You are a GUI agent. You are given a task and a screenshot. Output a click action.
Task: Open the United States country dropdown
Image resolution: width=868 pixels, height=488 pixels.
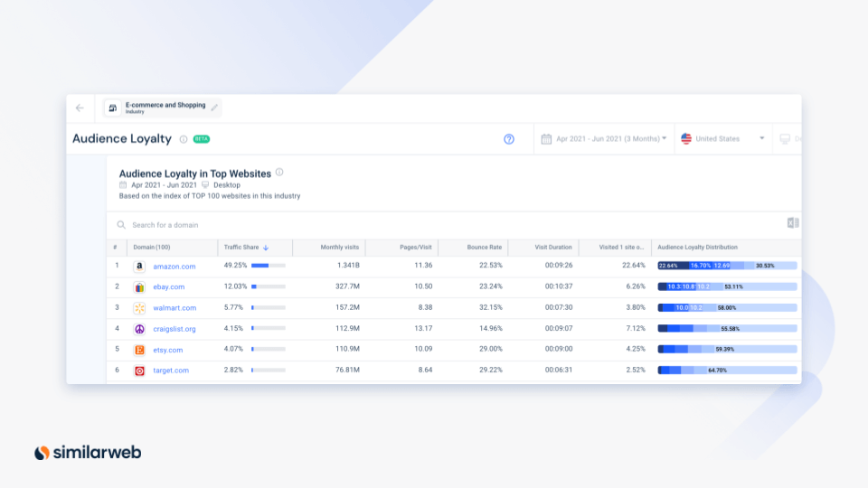click(x=723, y=139)
